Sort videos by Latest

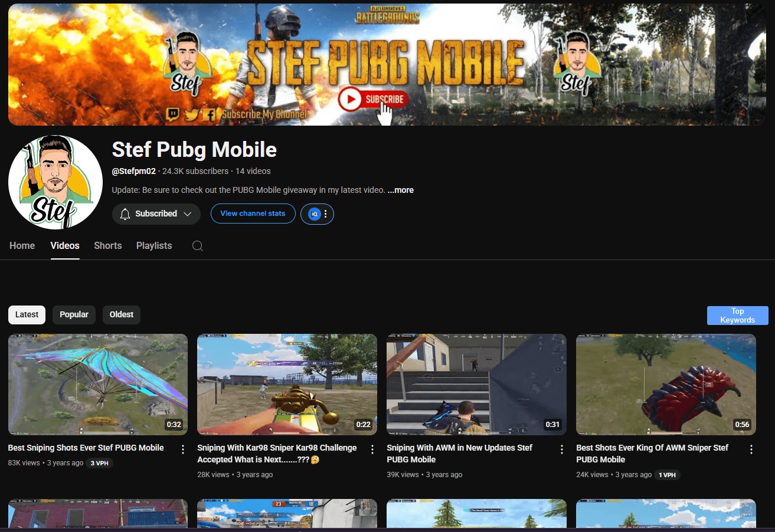[x=27, y=314]
